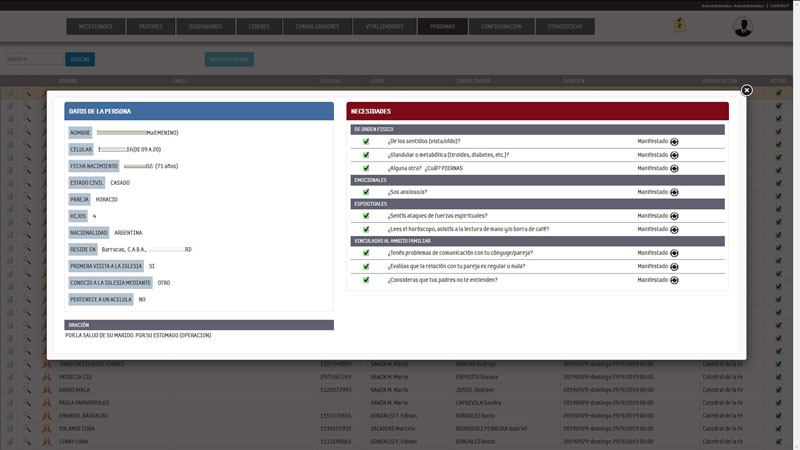The height and width of the screenshot is (450, 800).
Task: Uncheck the relationship evaluation question checkbox
Action: tap(366, 266)
